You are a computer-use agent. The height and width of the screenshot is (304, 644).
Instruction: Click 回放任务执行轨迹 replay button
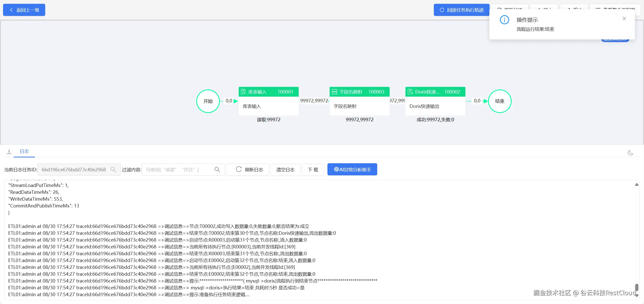pyautogui.click(x=461, y=10)
